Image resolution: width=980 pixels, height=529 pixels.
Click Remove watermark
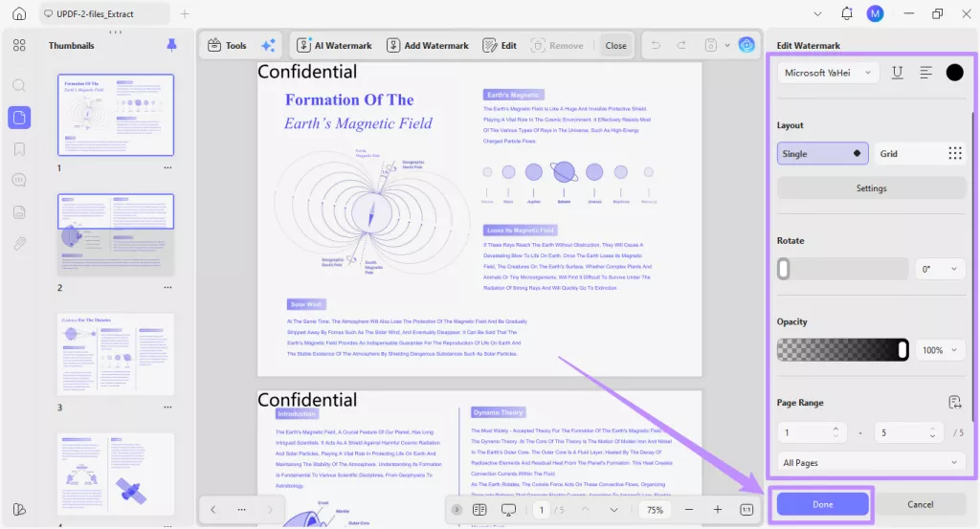coord(557,45)
